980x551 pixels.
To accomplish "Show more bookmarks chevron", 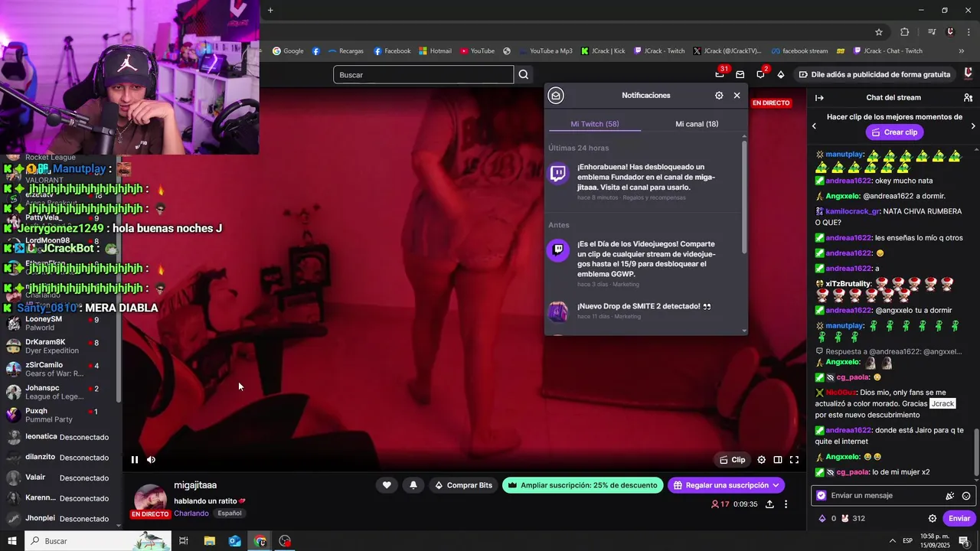I will [x=962, y=51].
